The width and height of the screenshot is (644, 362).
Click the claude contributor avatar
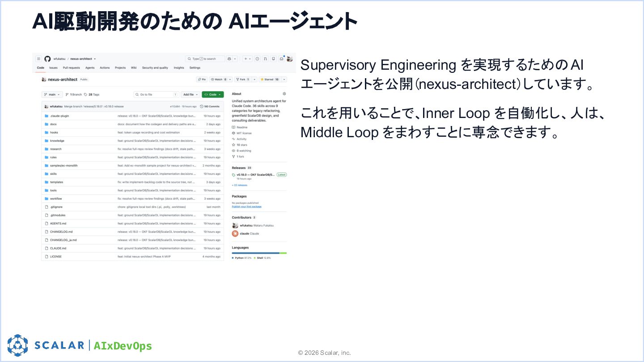click(x=235, y=234)
